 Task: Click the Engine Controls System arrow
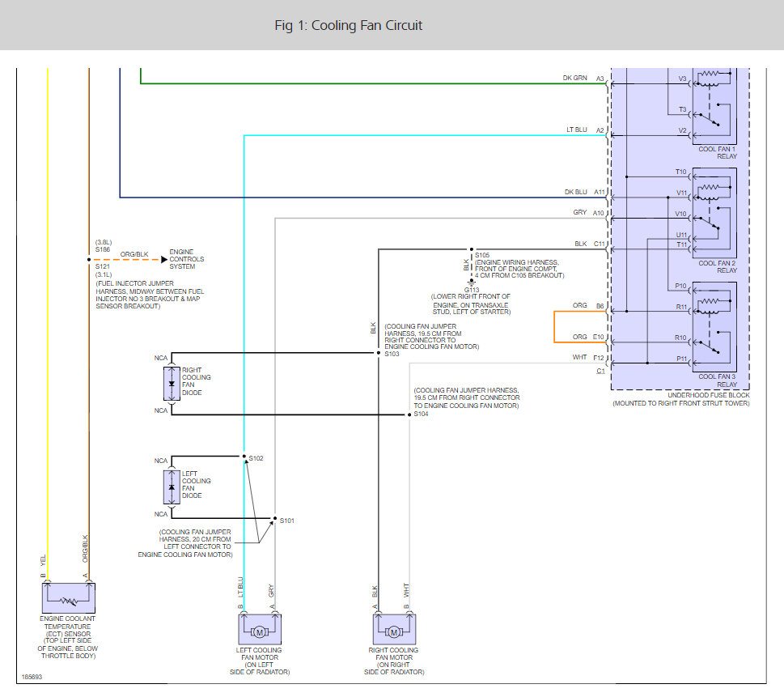tap(164, 260)
